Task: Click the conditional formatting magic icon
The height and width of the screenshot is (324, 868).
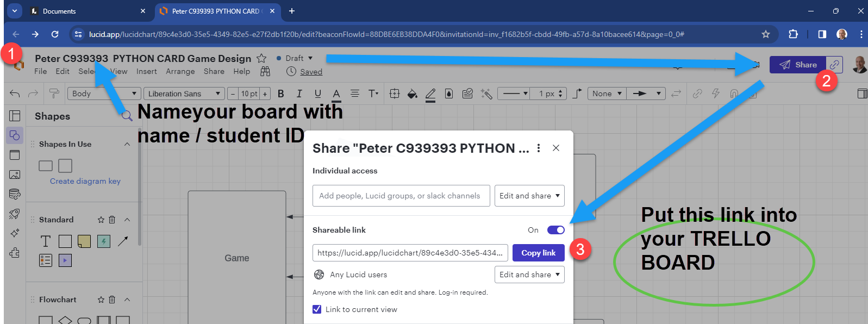Action: click(486, 94)
